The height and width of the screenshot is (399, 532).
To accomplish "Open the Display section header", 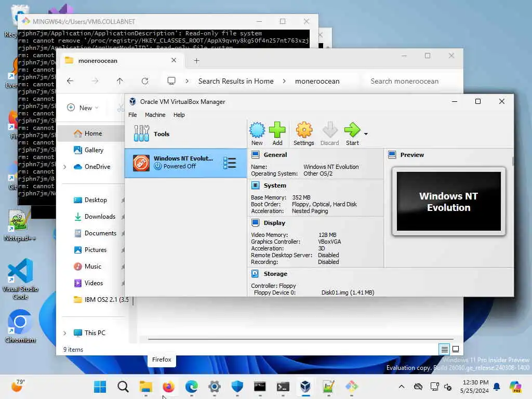I will (x=274, y=223).
